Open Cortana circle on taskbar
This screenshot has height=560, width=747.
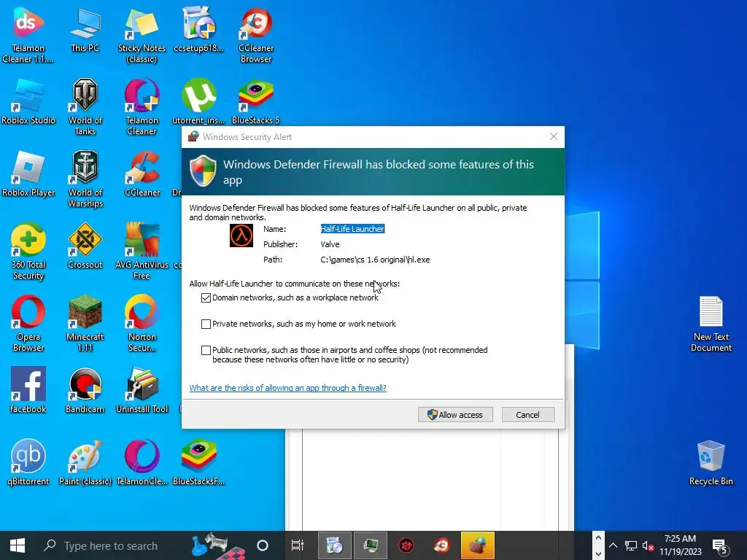point(263,545)
